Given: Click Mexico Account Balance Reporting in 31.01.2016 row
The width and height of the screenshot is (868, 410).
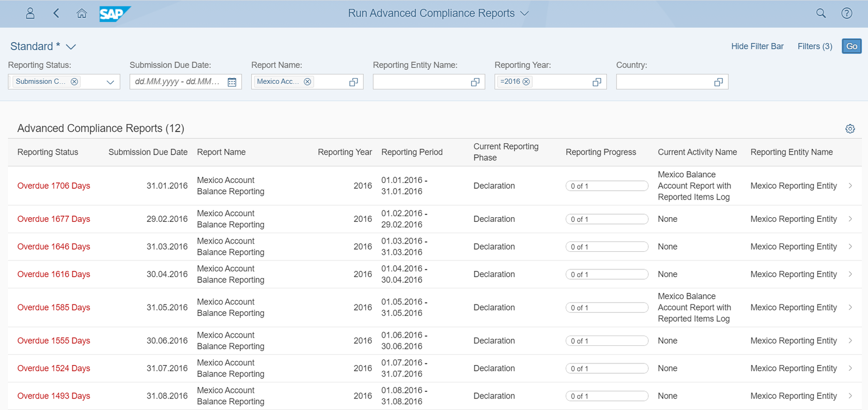Looking at the screenshot, I should coord(230,186).
